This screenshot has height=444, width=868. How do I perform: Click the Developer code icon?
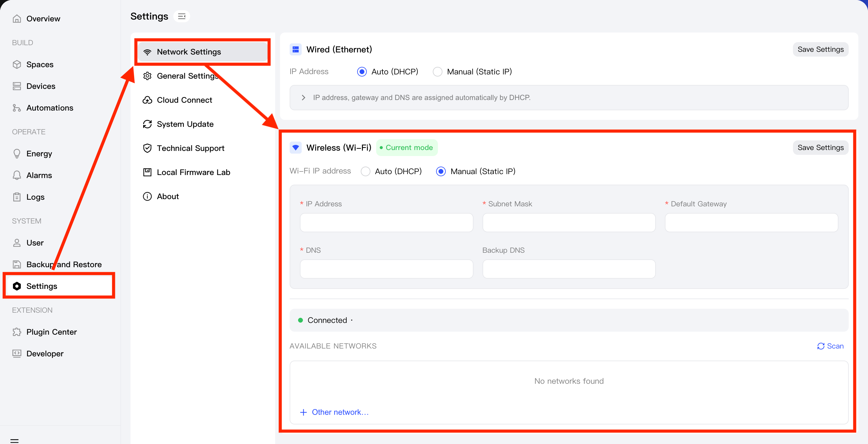click(17, 354)
